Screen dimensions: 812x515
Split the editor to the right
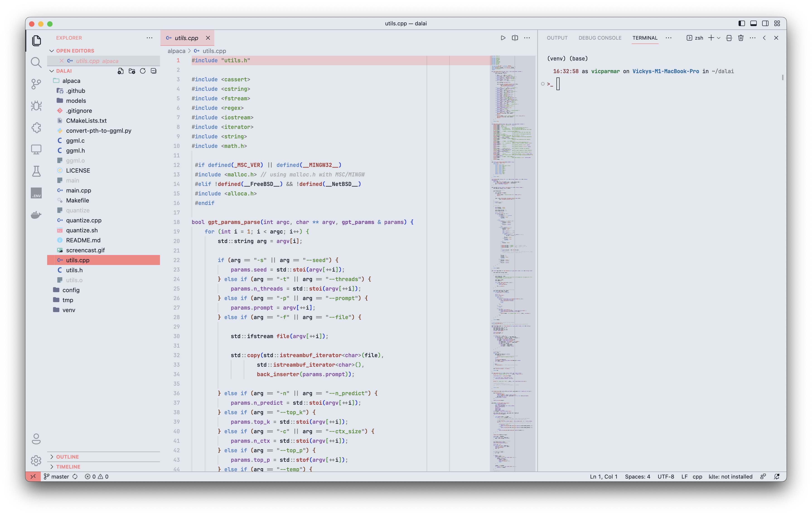click(515, 38)
